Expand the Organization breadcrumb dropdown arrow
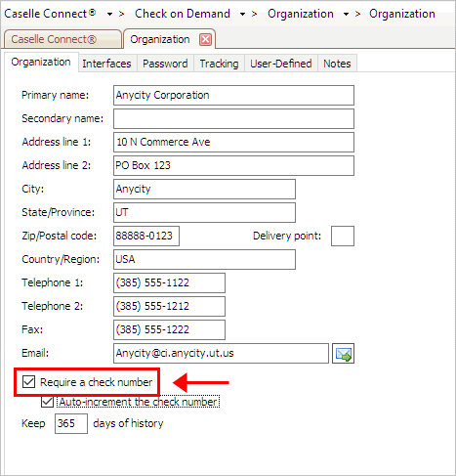 coord(346,14)
